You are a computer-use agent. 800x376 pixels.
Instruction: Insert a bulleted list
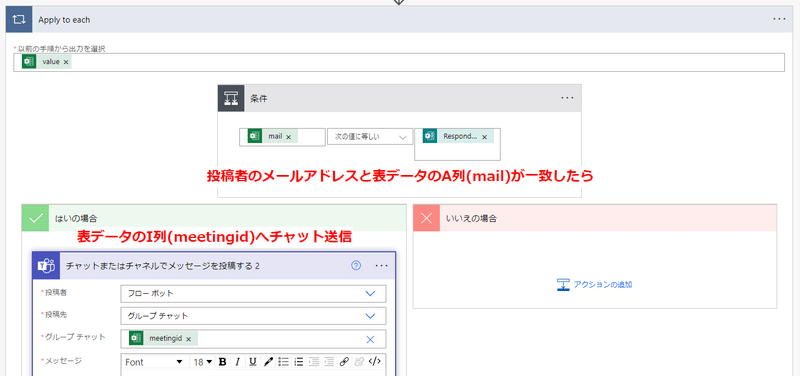pos(283,362)
